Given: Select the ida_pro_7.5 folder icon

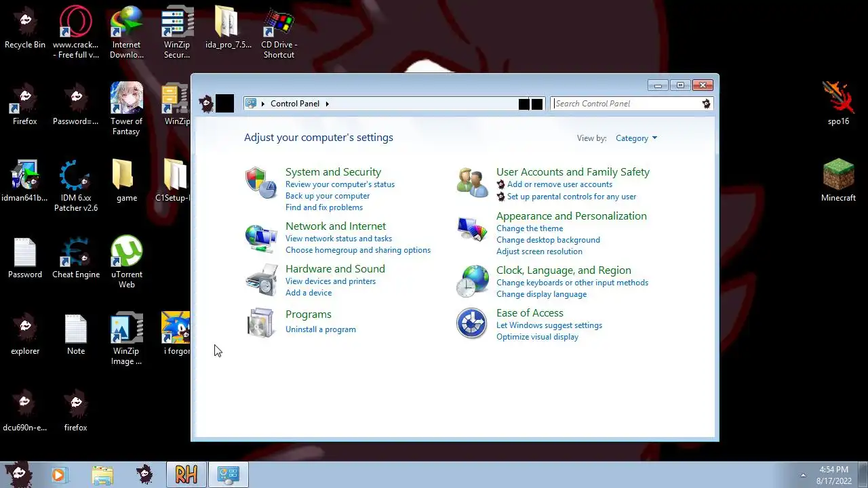Looking at the screenshot, I should (x=228, y=27).
